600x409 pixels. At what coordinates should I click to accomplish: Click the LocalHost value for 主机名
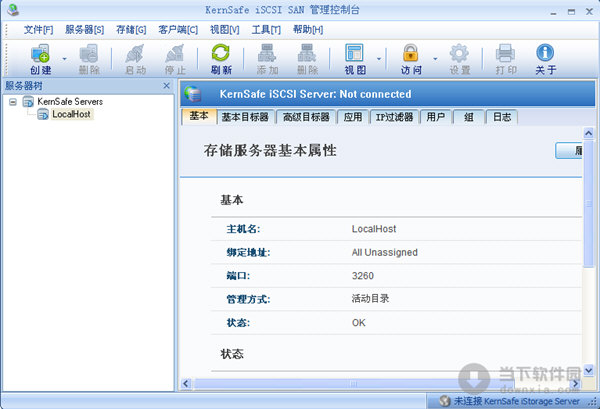pos(374,229)
